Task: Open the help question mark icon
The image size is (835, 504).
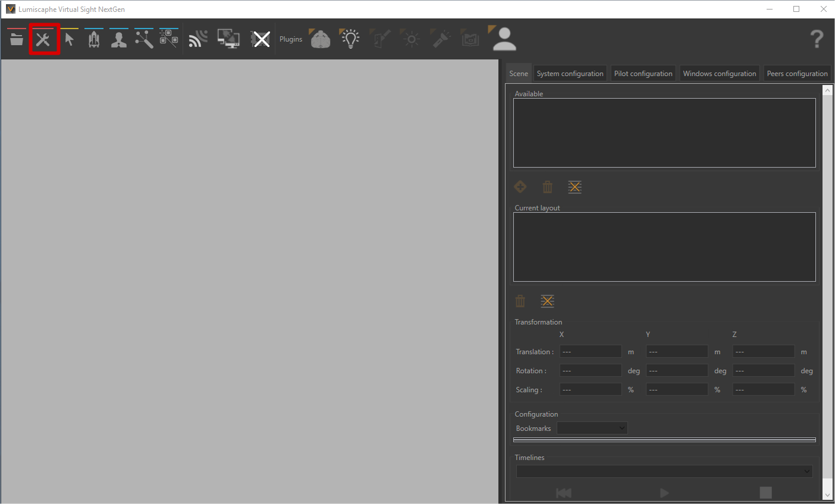Action: coord(817,39)
